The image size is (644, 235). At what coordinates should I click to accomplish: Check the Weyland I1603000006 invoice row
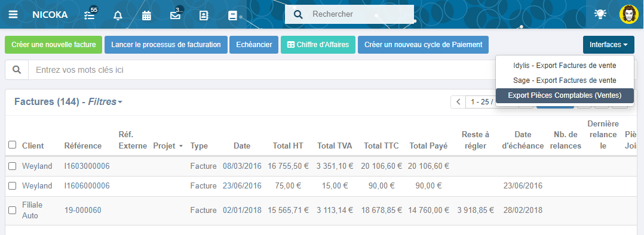click(13, 166)
